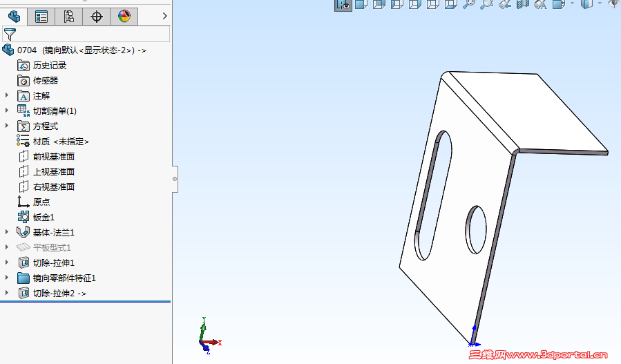Select the 传感器 sensors folder

click(46, 81)
